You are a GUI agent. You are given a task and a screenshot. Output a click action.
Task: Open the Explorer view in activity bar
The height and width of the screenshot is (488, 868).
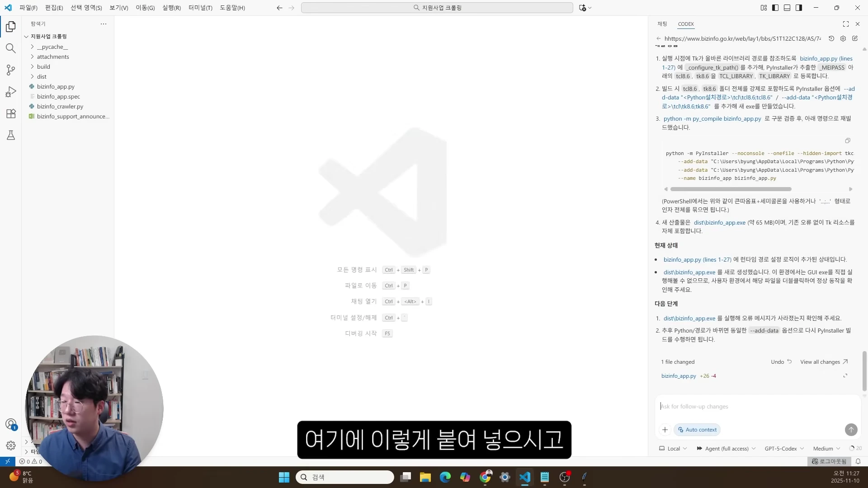pyautogui.click(x=11, y=27)
